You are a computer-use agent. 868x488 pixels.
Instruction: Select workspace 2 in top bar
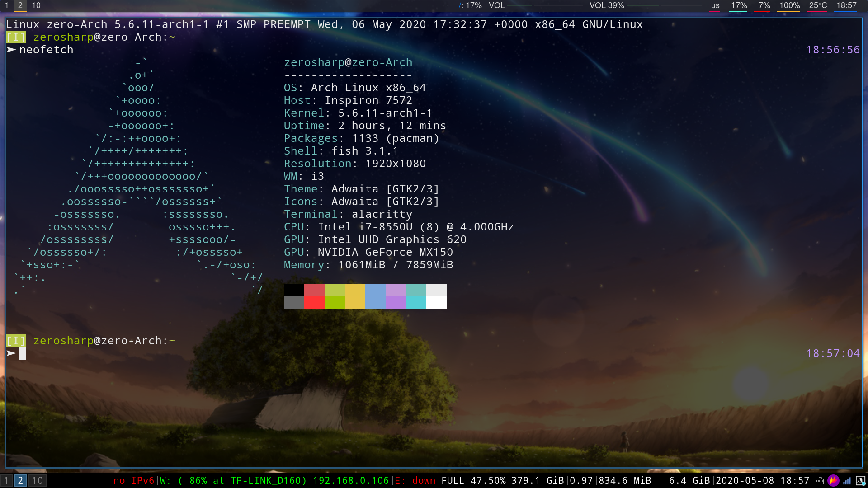click(x=20, y=5)
